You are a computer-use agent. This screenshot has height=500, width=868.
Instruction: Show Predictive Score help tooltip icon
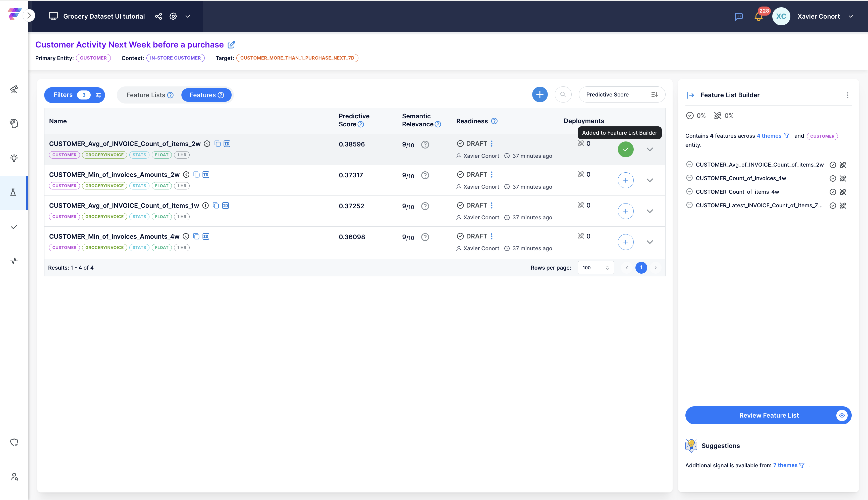click(x=361, y=124)
